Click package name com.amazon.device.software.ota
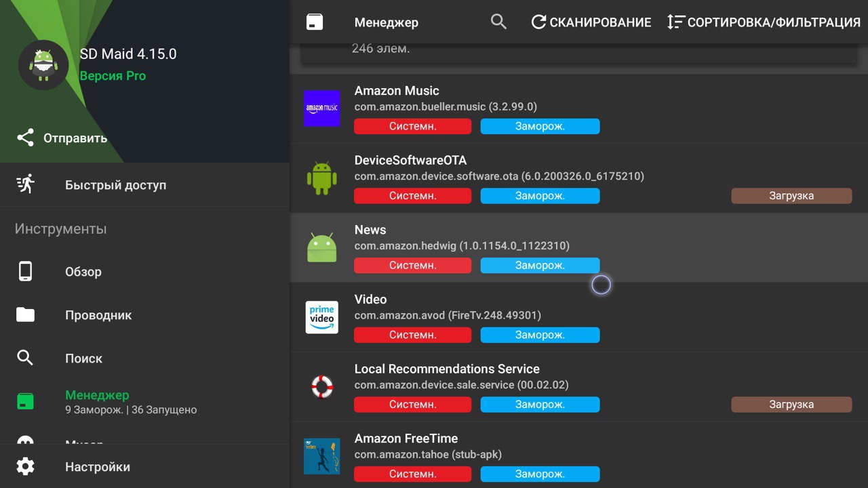The height and width of the screenshot is (488, 868). [x=436, y=176]
